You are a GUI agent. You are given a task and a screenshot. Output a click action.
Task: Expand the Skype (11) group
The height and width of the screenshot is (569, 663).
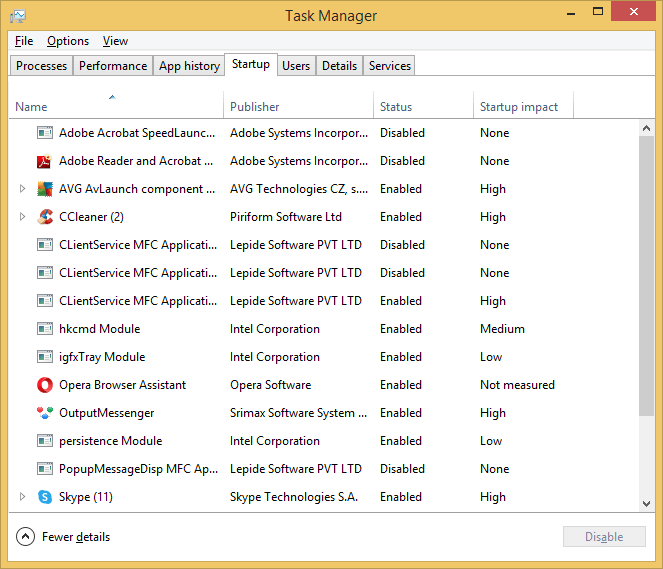pos(22,496)
